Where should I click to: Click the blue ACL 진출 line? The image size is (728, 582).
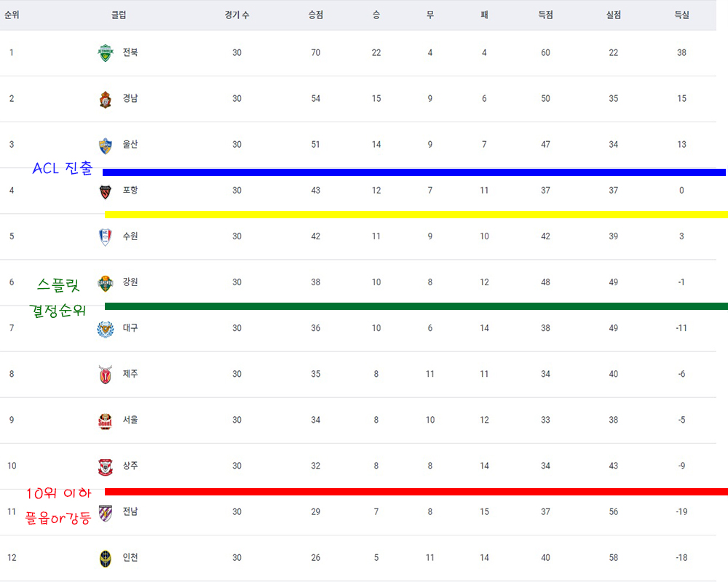(x=414, y=172)
